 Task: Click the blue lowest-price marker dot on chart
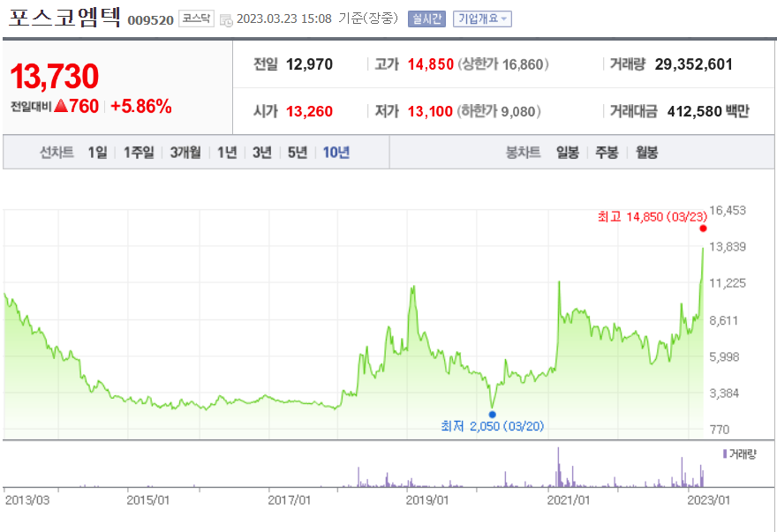(x=492, y=415)
